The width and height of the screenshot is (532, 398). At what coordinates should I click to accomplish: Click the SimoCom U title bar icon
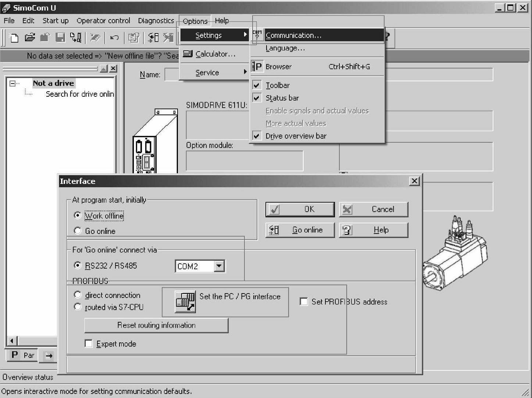6,8
